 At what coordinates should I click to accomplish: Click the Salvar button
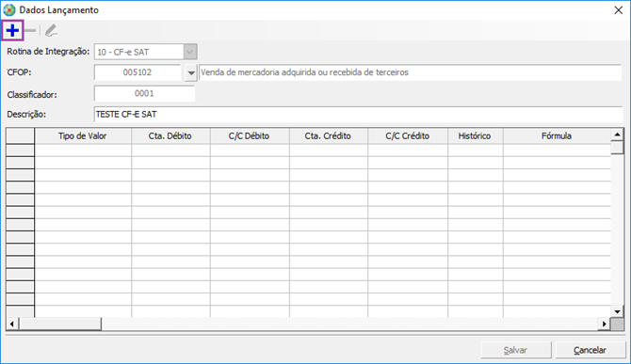click(x=516, y=350)
